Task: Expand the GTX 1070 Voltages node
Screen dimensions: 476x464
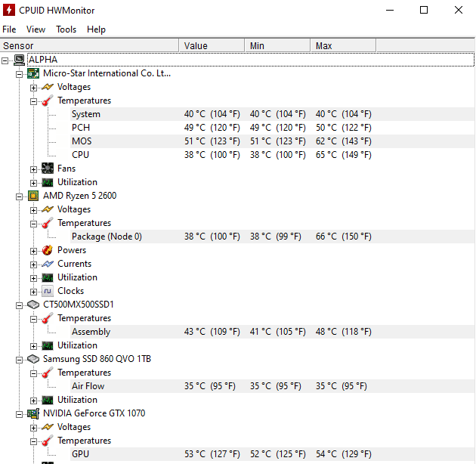Action: click(33, 428)
